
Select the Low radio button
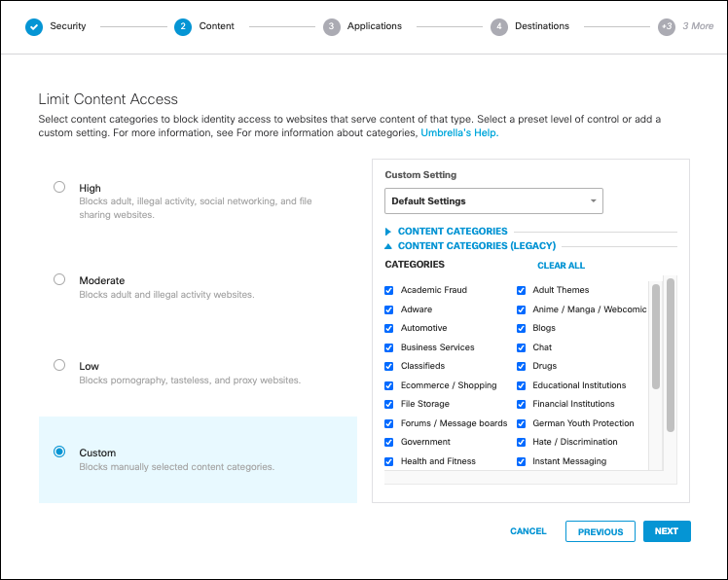coord(59,365)
